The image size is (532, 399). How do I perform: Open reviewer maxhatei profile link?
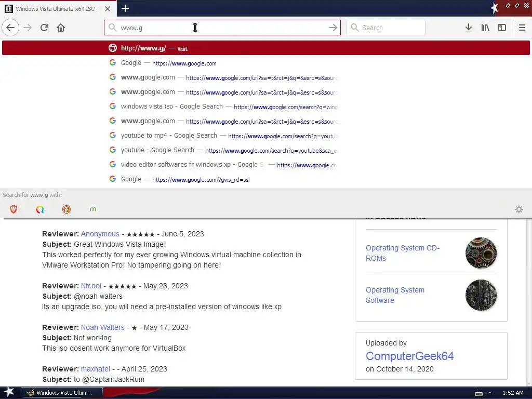tap(96, 369)
